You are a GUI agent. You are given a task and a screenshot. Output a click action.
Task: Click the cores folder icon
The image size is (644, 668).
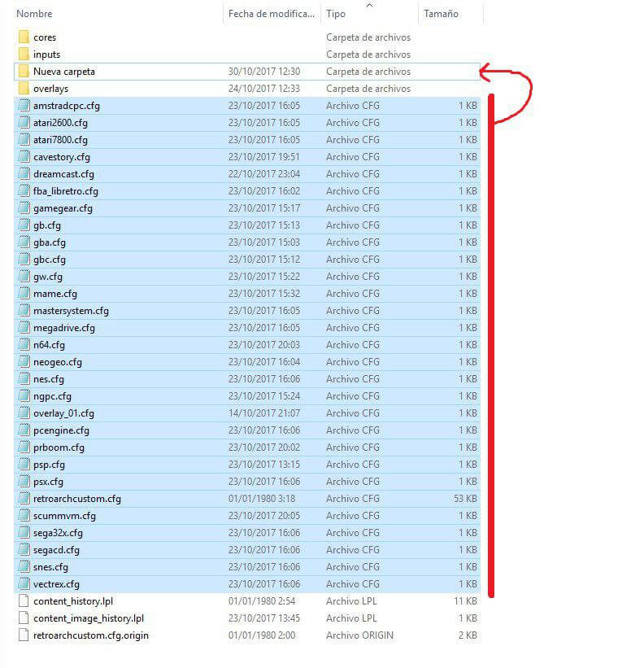point(24,37)
